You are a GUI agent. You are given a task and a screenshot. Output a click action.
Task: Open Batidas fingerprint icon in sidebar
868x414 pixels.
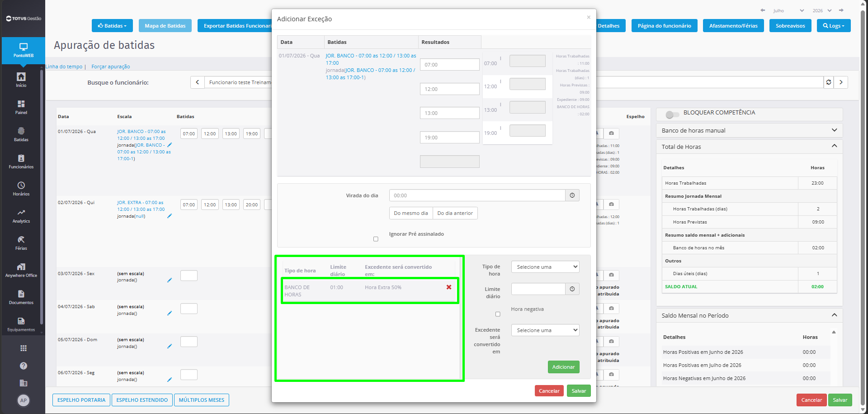pos(21,134)
